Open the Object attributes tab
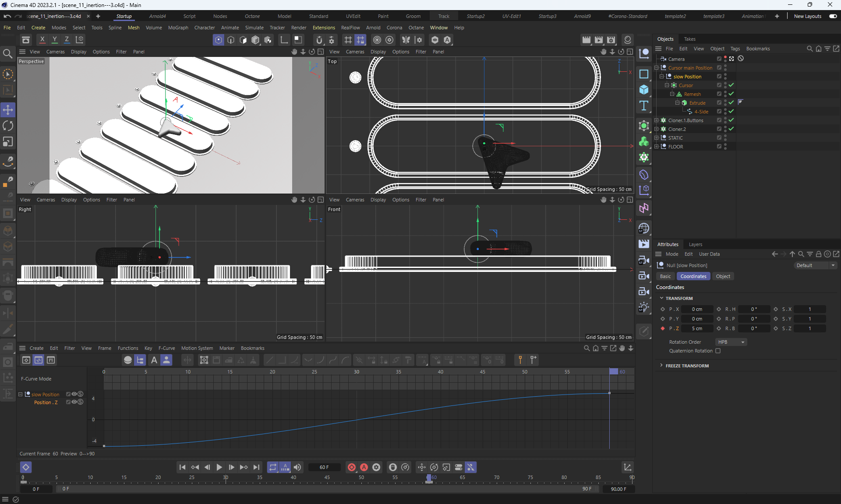The image size is (841, 504). coord(723,276)
